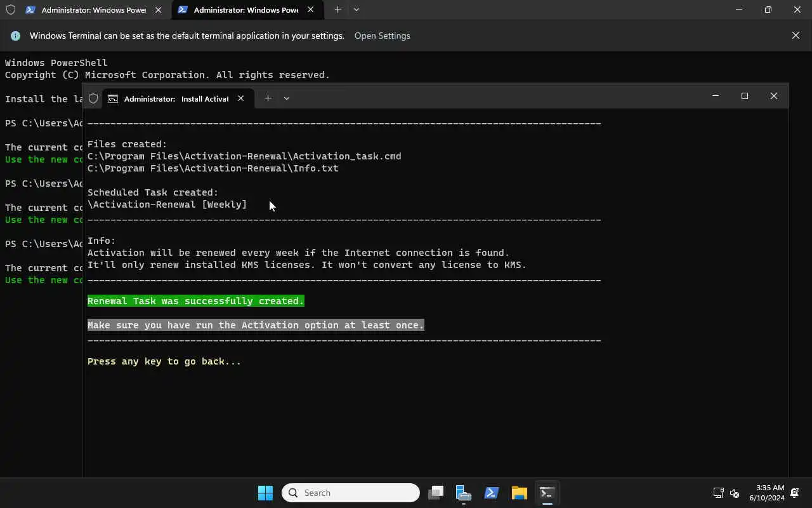
Task: Click Info.txt file path line
Action: (213, 168)
